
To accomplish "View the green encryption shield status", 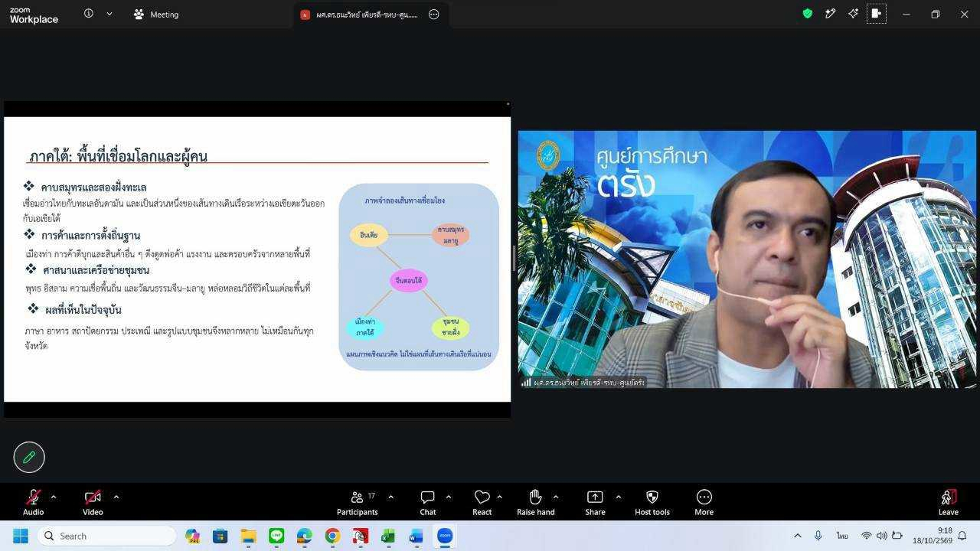I will click(x=807, y=14).
